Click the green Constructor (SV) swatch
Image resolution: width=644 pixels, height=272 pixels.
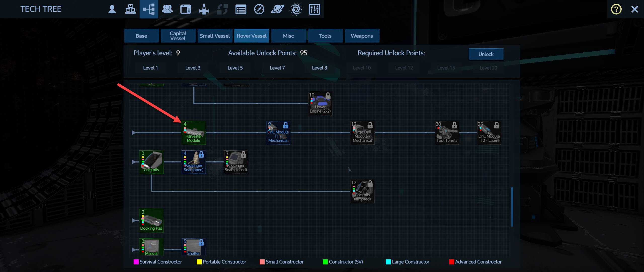pos(325,262)
